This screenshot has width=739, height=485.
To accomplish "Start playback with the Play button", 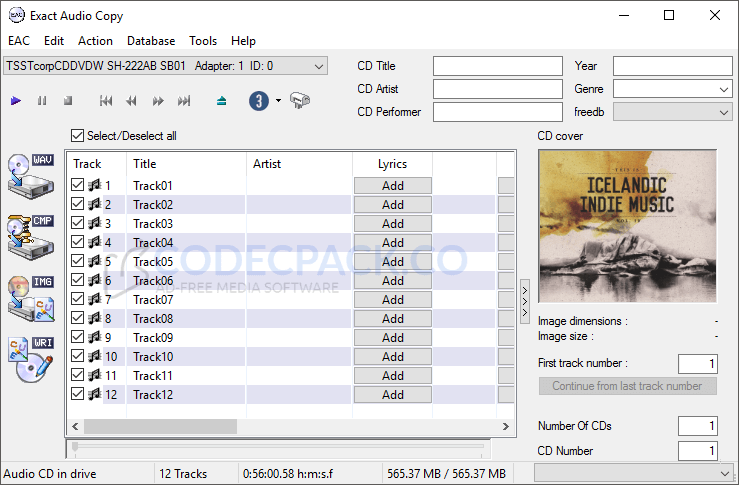I will (x=16, y=101).
